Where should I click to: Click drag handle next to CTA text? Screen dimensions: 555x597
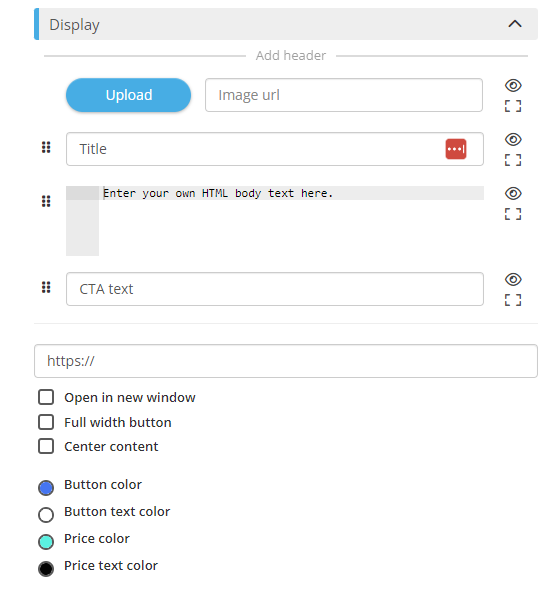tap(46, 287)
